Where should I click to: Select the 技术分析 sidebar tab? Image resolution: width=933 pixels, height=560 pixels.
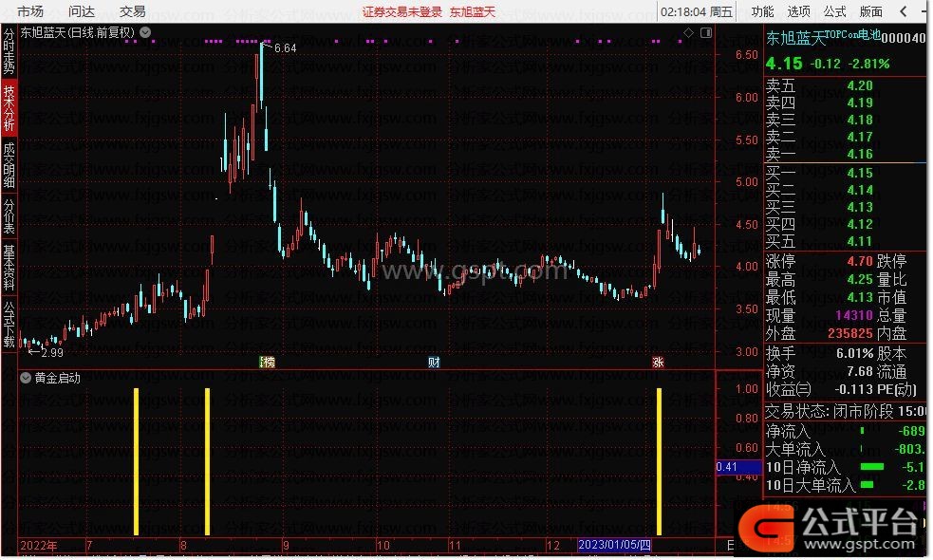[9, 107]
